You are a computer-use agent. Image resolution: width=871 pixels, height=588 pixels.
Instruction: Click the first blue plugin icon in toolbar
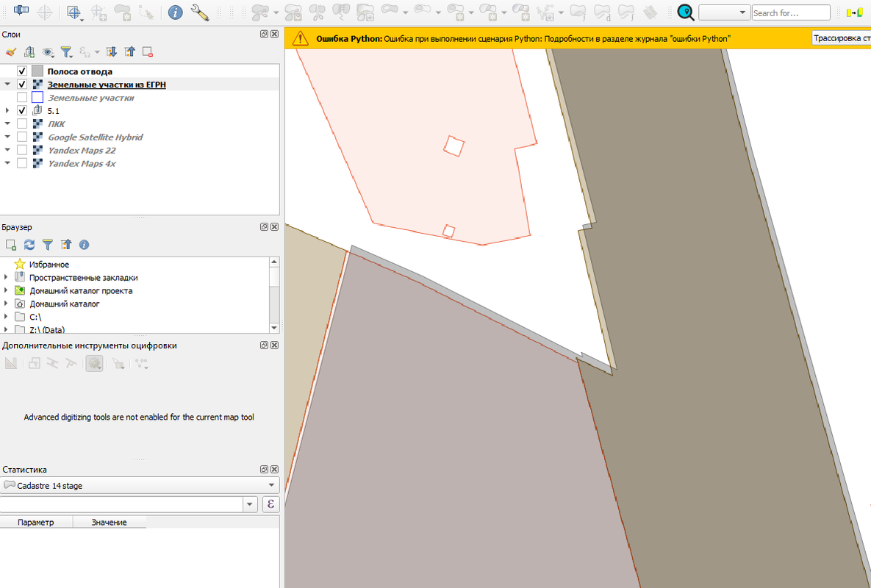click(x=21, y=10)
